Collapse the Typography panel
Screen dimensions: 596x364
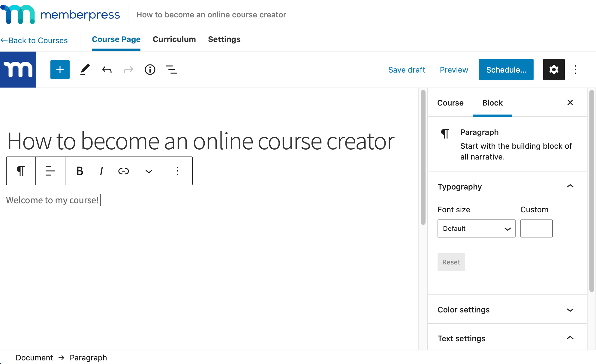click(570, 186)
